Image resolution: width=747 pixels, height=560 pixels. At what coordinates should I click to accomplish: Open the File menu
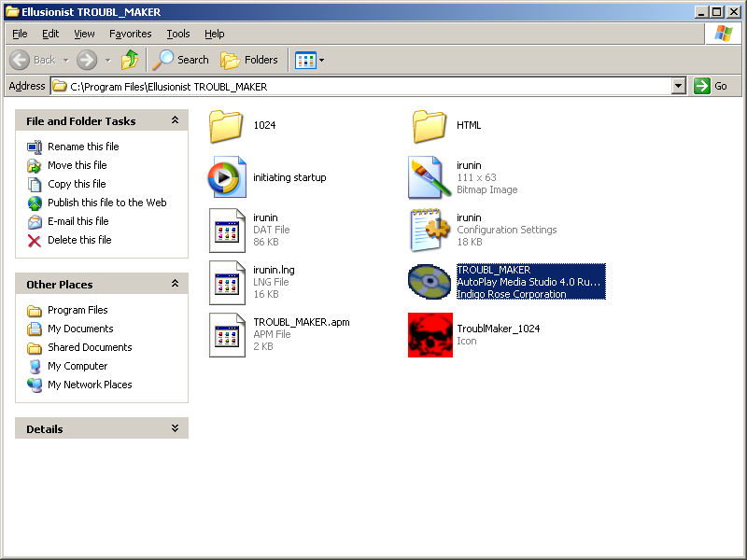20,34
